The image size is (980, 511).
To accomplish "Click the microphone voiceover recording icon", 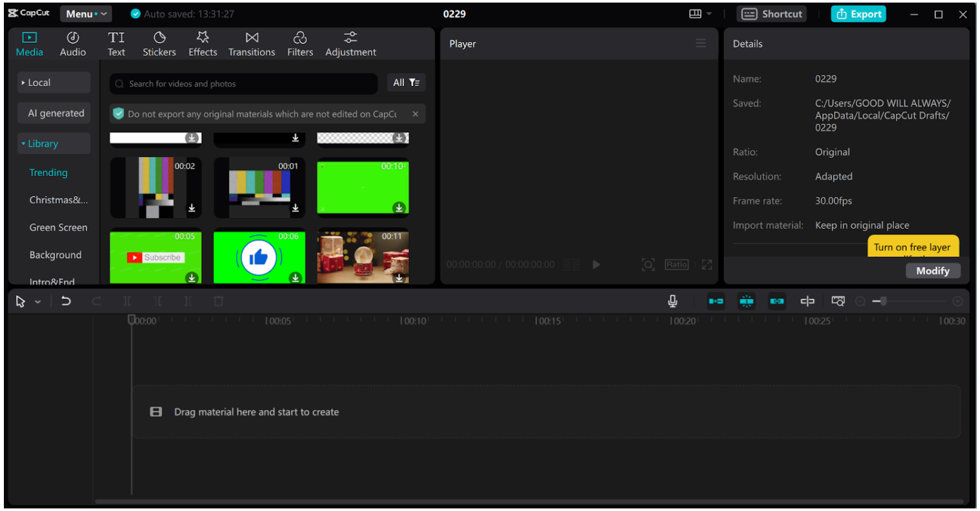I will pos(672,301).
